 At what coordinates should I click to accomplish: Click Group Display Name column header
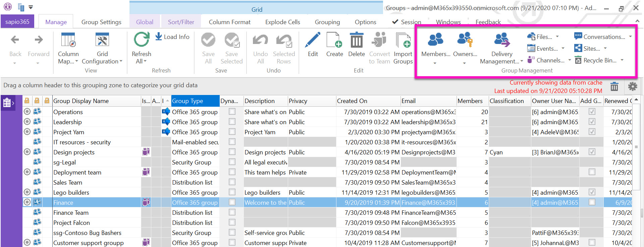click(x=97, y=101)
